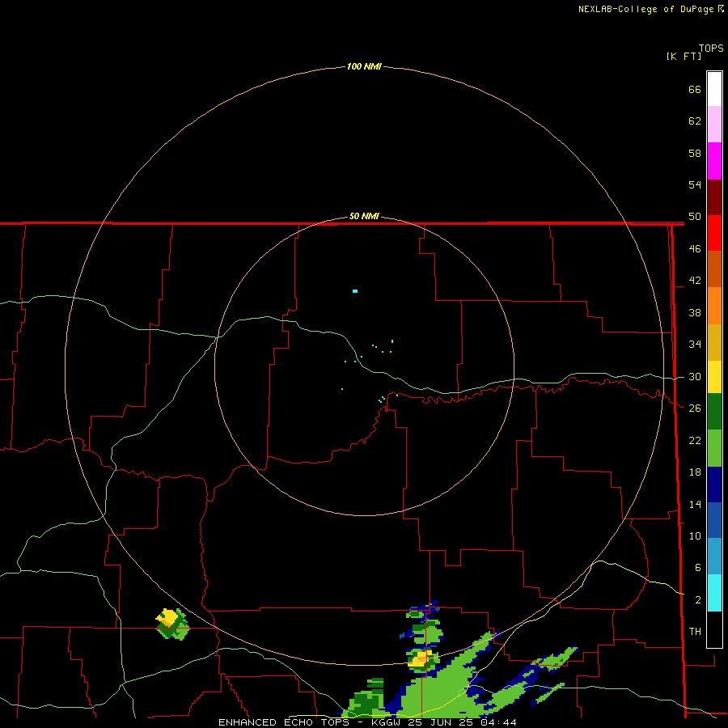
Task: Click the yellow echo core on the 100 NMI ring
Action: click(x=420, y=658)
